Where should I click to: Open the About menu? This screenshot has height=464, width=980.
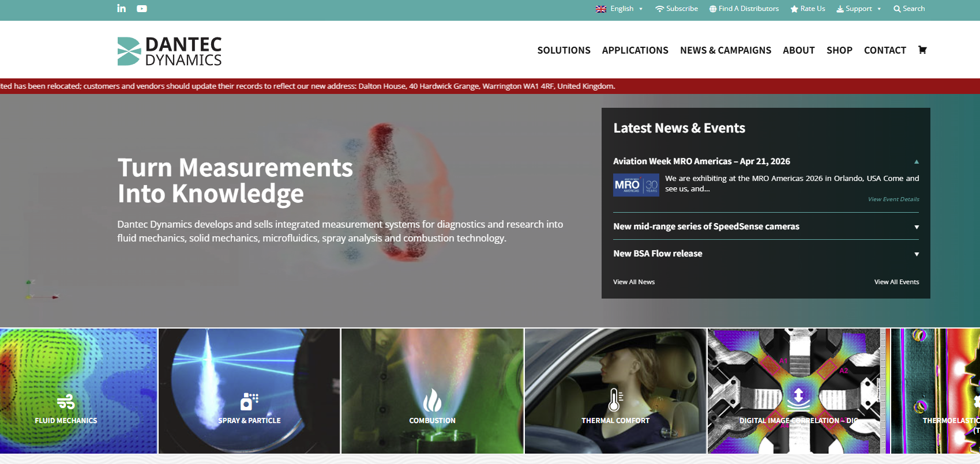click(798, 50)
